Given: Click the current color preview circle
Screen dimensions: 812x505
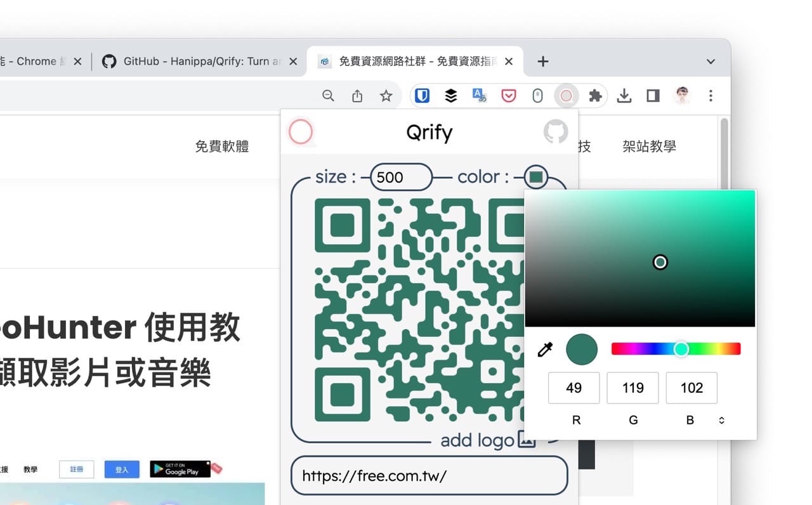Looking at the screenshot, I should 582,350.
